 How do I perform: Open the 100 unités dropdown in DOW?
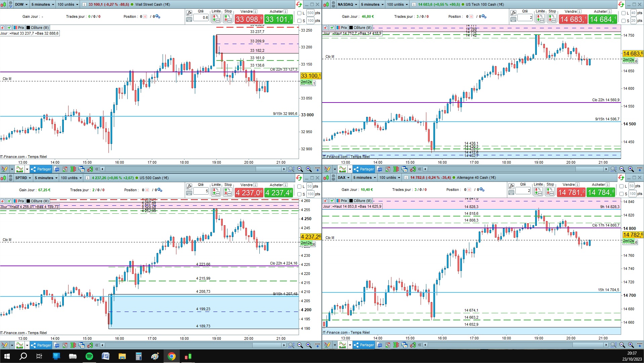tap(68, 4)
